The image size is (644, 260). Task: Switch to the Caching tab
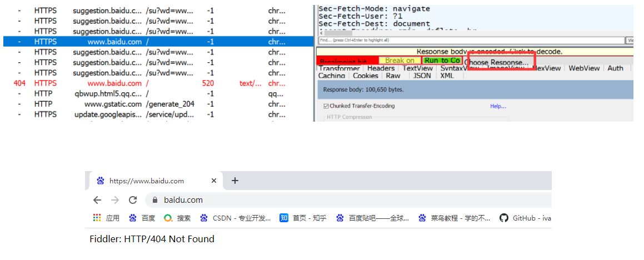pyautogui.click(x=332, y=76)
